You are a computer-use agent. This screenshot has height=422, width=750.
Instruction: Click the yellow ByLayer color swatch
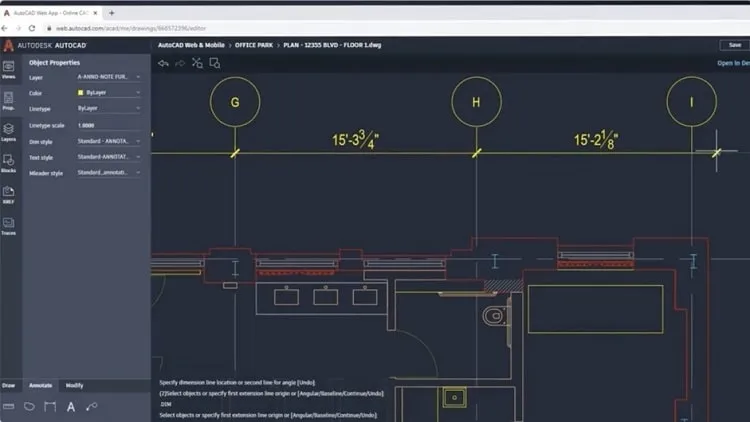coord(80,92)
